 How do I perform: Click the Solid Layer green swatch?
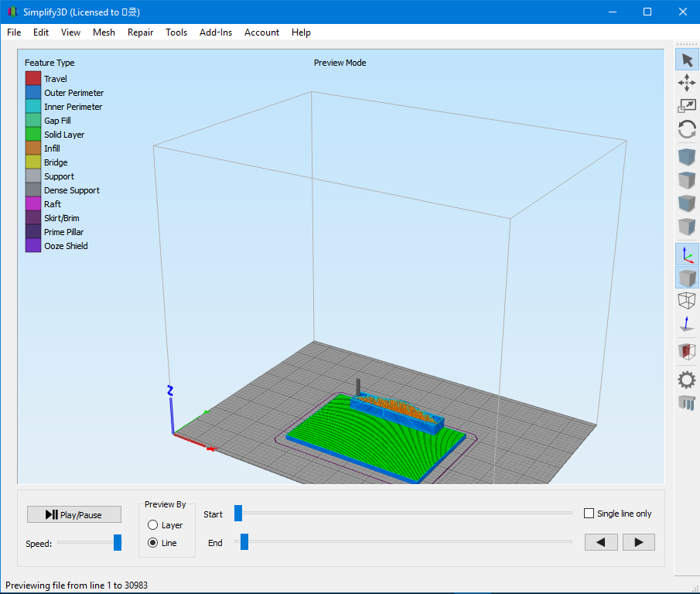(x=33, y=134)
